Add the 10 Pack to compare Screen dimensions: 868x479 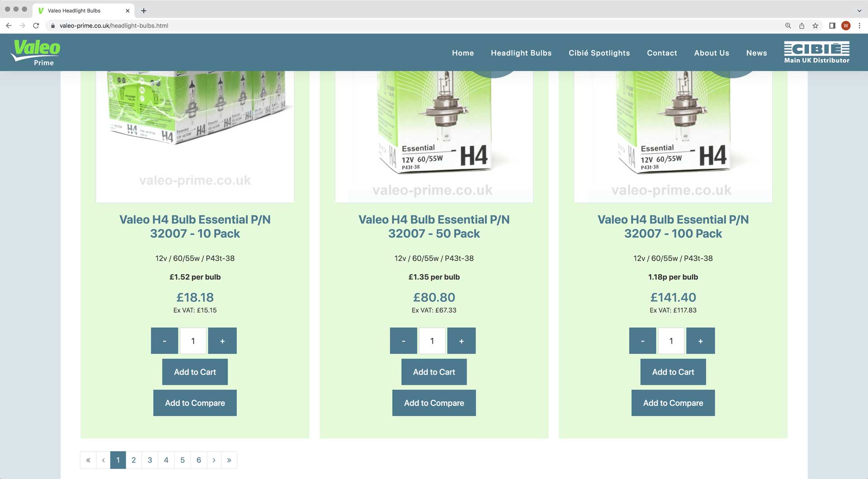[195, 403]
